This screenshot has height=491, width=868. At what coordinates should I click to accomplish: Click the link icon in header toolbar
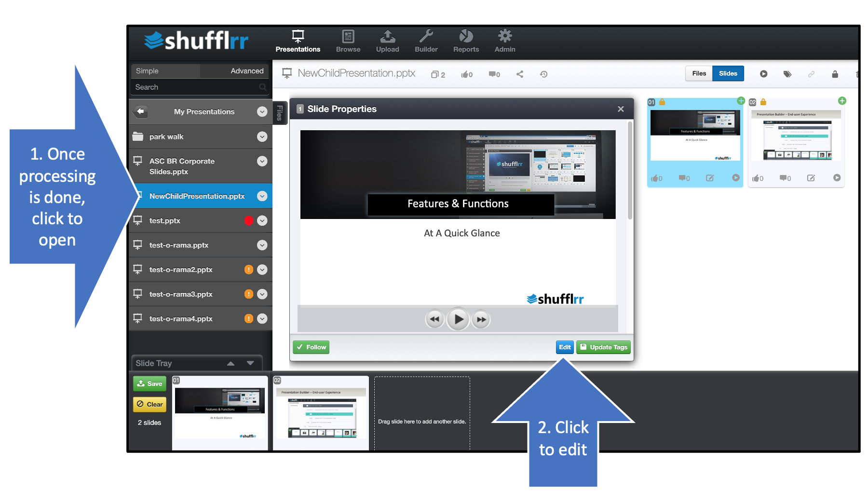(812, 74)
